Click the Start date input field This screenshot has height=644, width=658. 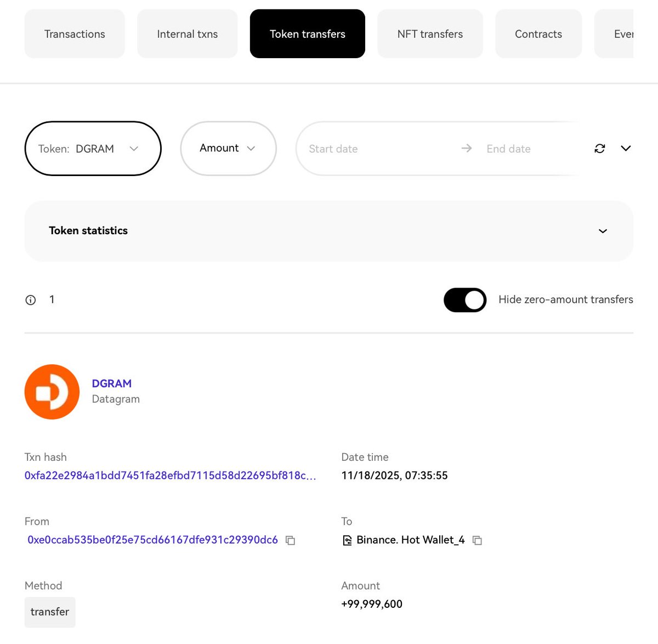pyautogui.click(x=356, y=148)
